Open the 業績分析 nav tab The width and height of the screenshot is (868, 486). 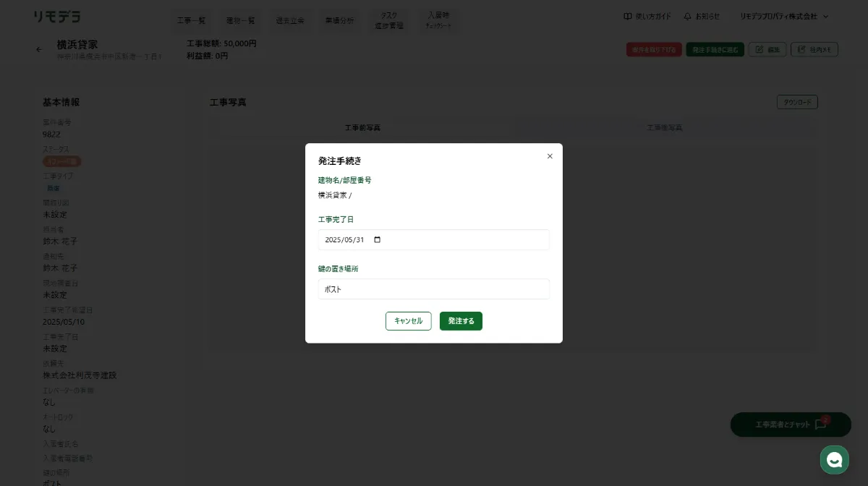tap(340, 20)
